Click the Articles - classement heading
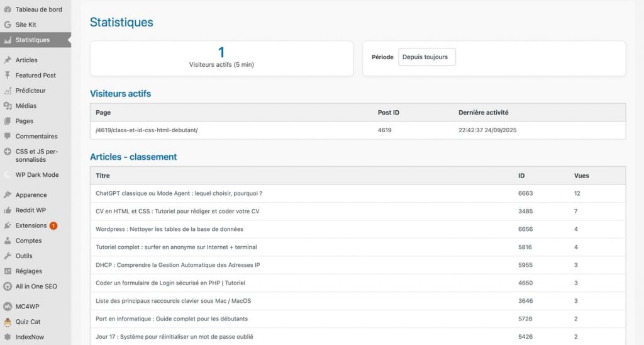The image size is (644, 345). pyautogui.click(x=133, y=157)
